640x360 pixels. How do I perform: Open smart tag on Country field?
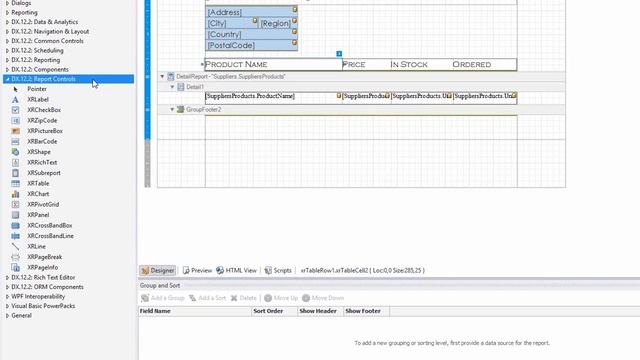click(x=294, y=31)
